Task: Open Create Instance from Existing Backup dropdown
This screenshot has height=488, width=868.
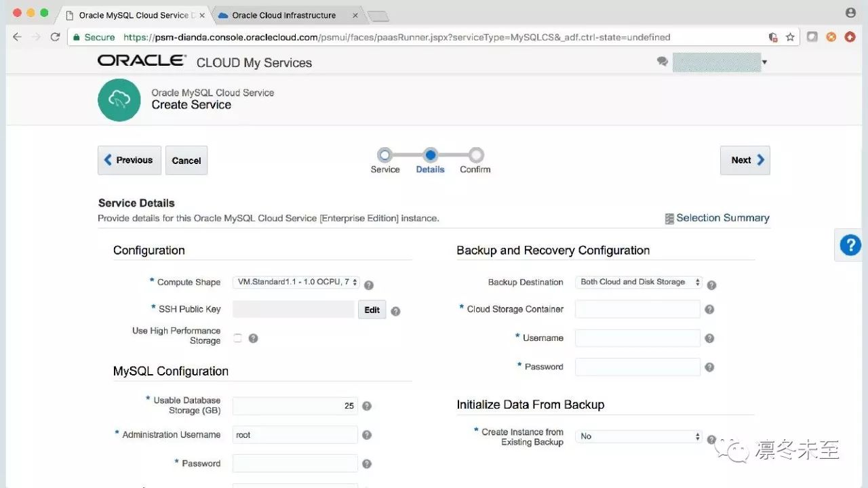Action: click(638, 436)
